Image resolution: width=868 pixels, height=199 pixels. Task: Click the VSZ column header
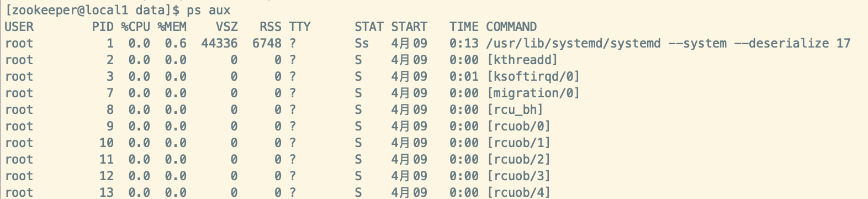point(227,27)
